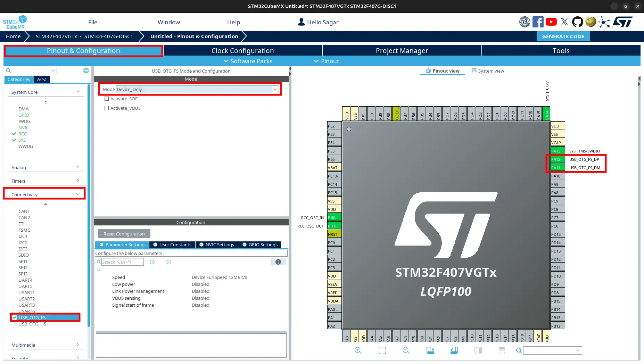Viewport: 644px width, 364px height.
Task: Open the wiki globe icon
Action: [x=591, y=22]
